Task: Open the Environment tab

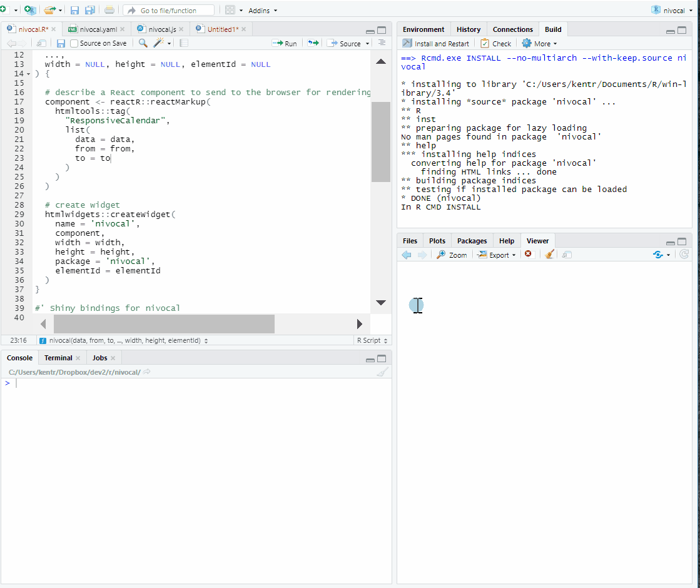Action: (x=424, y=29)
